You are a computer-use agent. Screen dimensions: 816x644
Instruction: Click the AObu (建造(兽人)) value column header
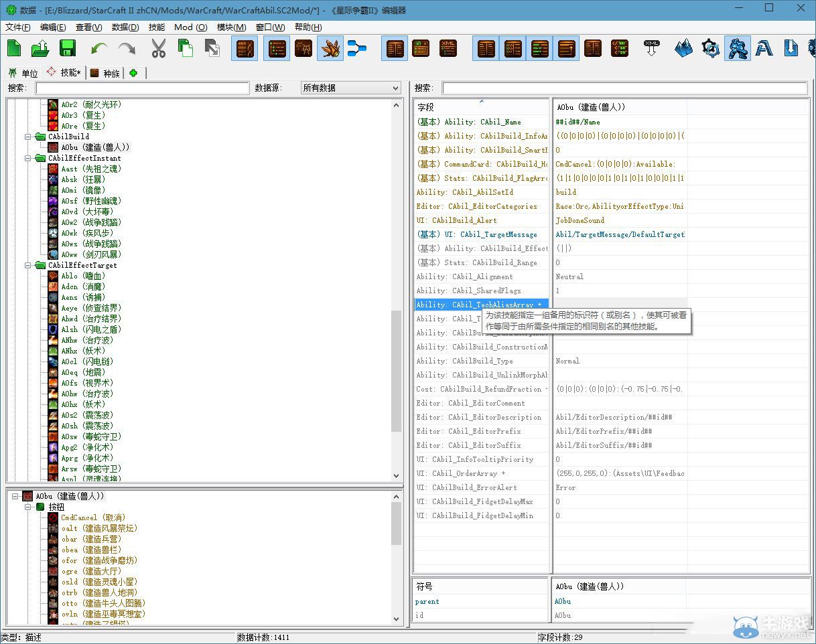[620, 107]
